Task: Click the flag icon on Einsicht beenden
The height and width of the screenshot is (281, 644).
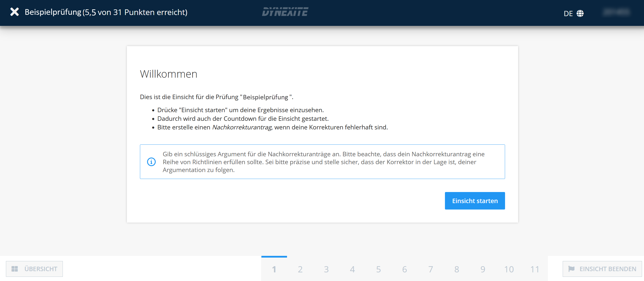Action: coord(571,269)
